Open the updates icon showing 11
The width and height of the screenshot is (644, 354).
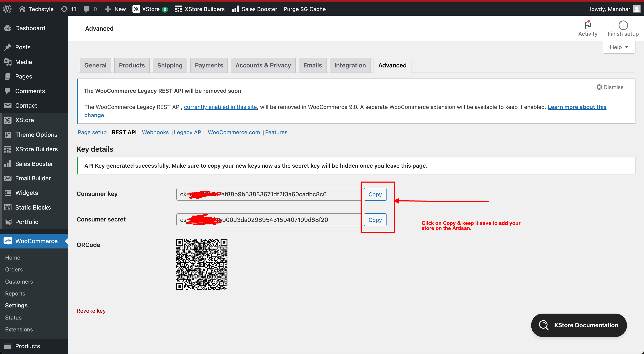click(68, 9)
